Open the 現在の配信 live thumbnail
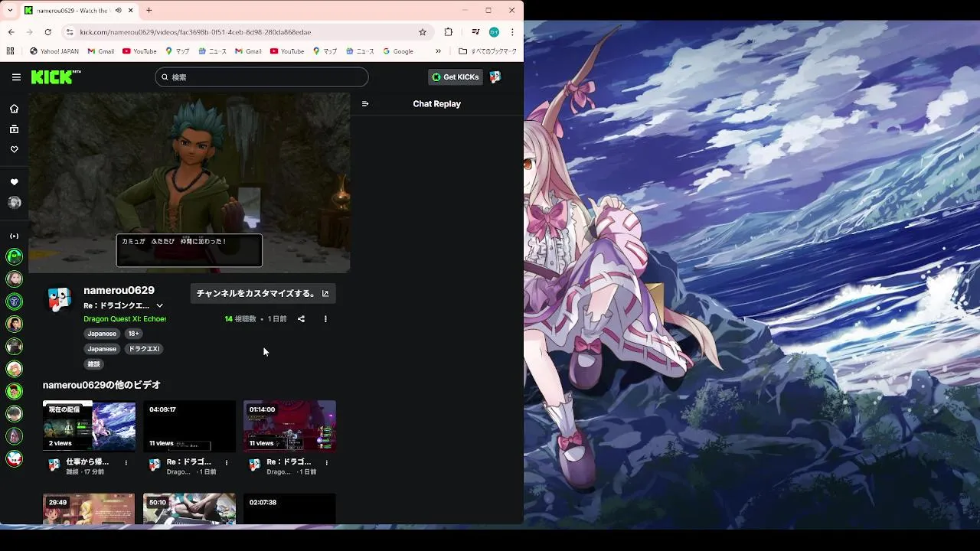Image resolution: width=980 pixels, height=551 pixels. (89, 426)
